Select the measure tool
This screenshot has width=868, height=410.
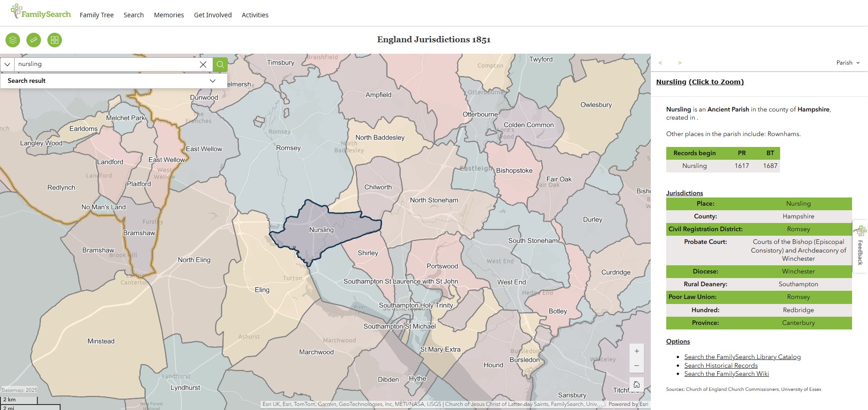coord(34,40)
